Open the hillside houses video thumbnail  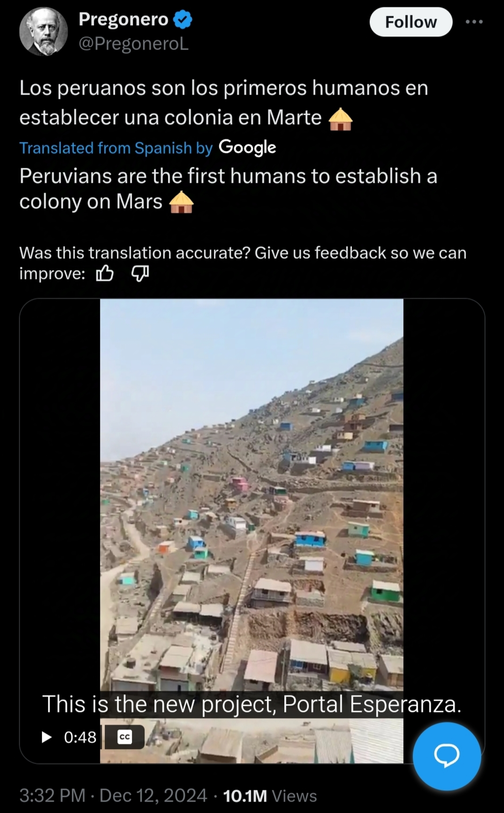tap(252, 531)
